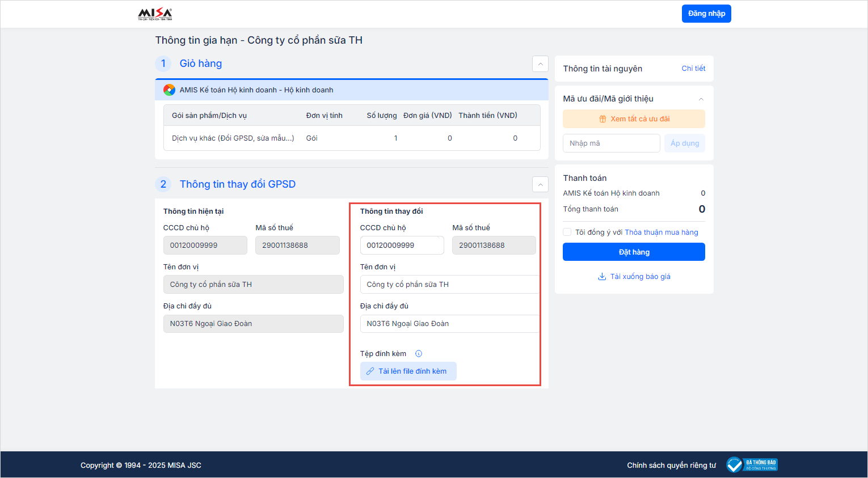Click the Đã thông báo Bộ Công Thương badge
The image size is (868, 478).
click(752, 465)
